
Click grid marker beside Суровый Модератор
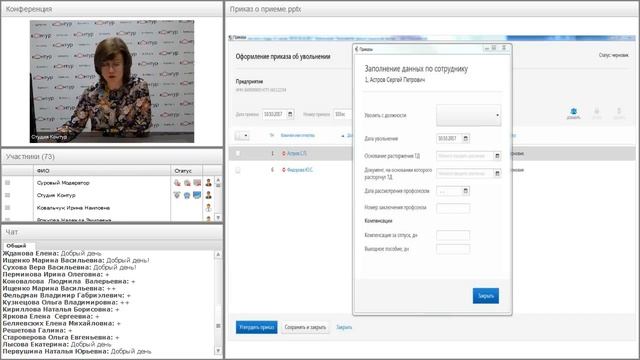pyautogui.click(x=7, y=183)
